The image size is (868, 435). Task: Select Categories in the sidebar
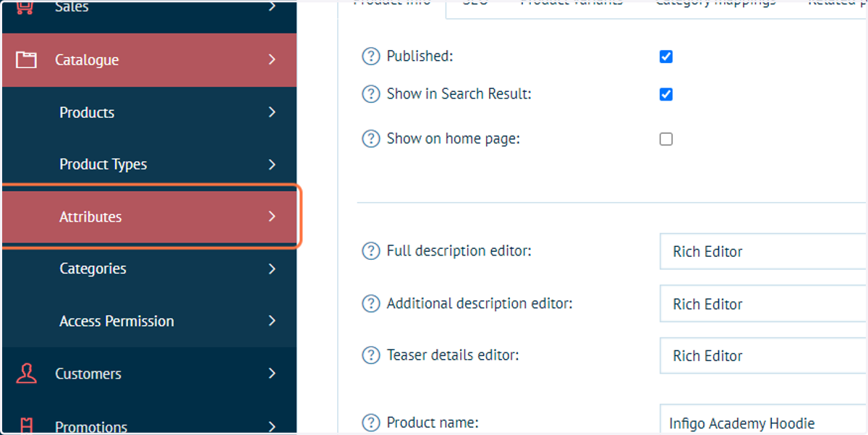point(149,269)
